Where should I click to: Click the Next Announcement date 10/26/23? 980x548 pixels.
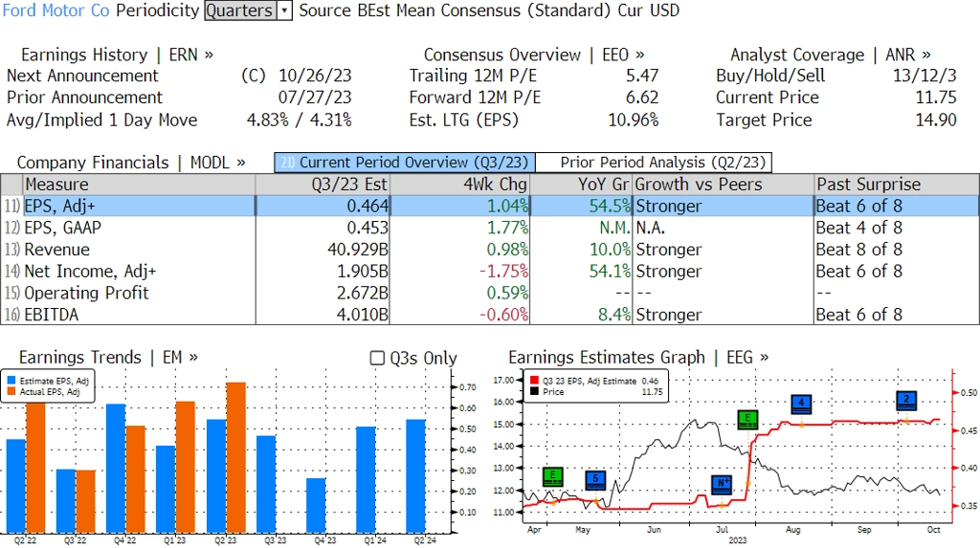pos(315,76)
